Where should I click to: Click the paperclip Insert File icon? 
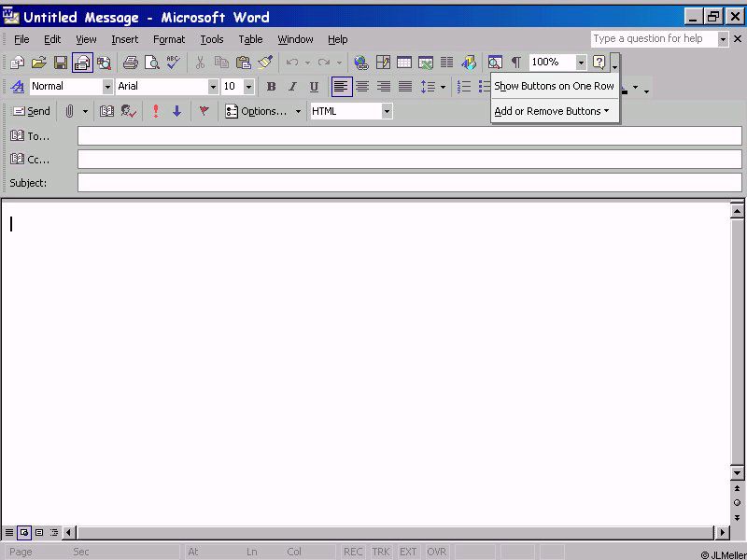point(69,111)
